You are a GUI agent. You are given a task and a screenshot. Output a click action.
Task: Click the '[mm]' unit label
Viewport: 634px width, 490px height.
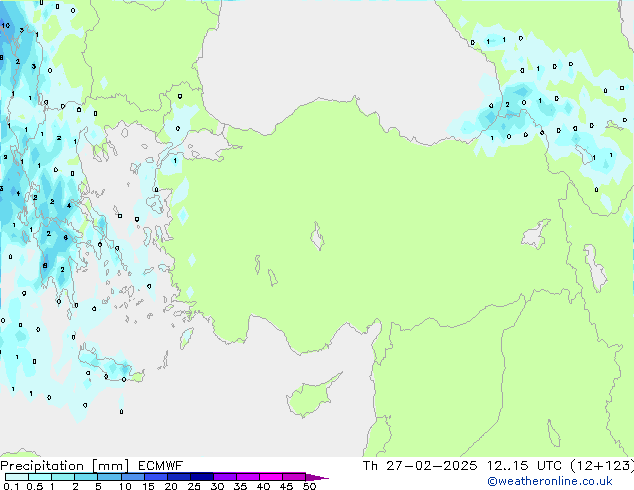[x=111, y=466]
